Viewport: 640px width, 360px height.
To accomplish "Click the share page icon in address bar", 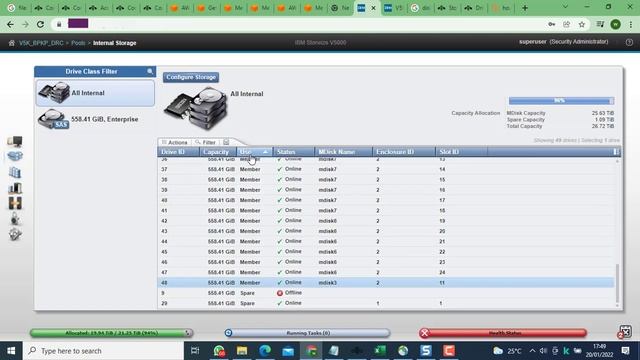I will coord(567,24).
